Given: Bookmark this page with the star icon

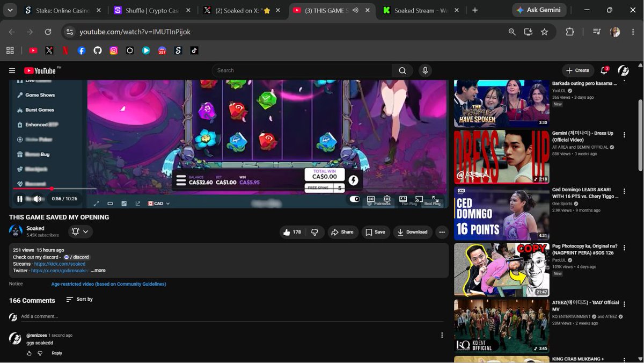Looking at the screenshot, I should (545, 32).
